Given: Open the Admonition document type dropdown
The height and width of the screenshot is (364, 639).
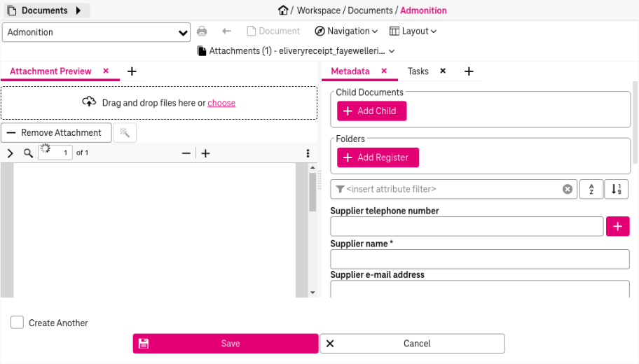Looking at the screenshot, I should pyautogui.click(x=96, y=32).
